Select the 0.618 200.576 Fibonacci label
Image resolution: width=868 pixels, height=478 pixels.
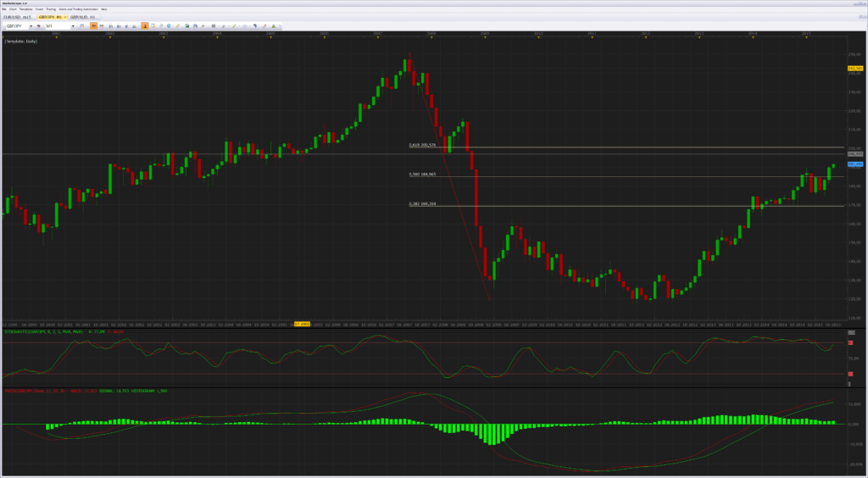(x=422, y=144)
